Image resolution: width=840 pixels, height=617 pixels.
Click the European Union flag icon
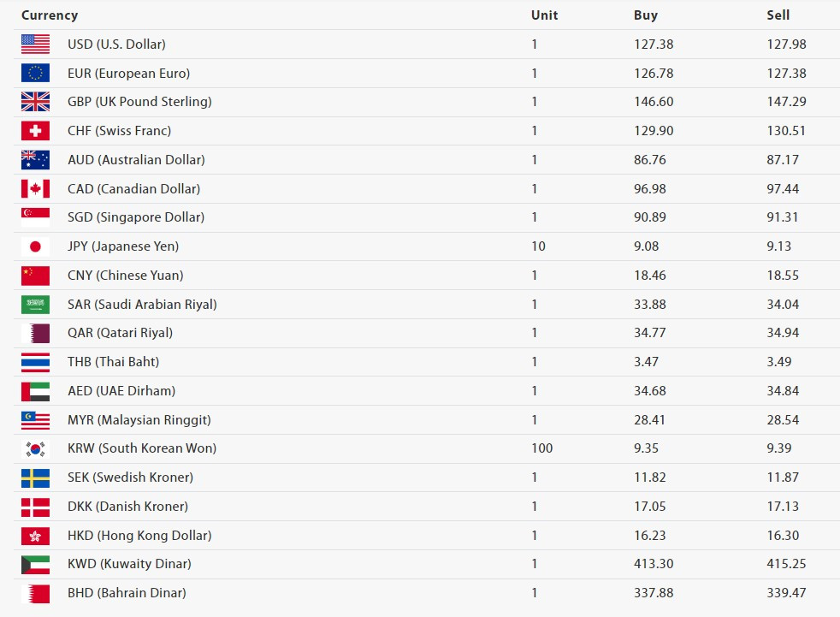tap(35, 73)
